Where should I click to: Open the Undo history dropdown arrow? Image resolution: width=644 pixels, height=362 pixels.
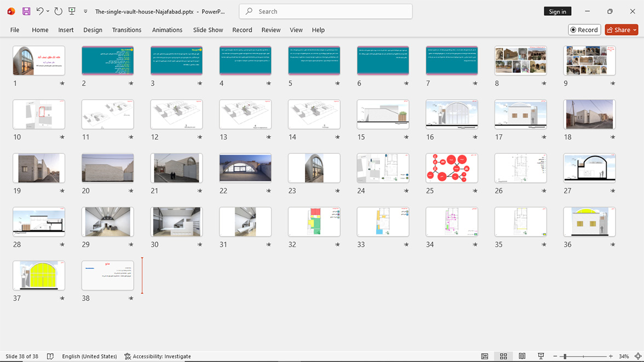[x=48, y=12]
